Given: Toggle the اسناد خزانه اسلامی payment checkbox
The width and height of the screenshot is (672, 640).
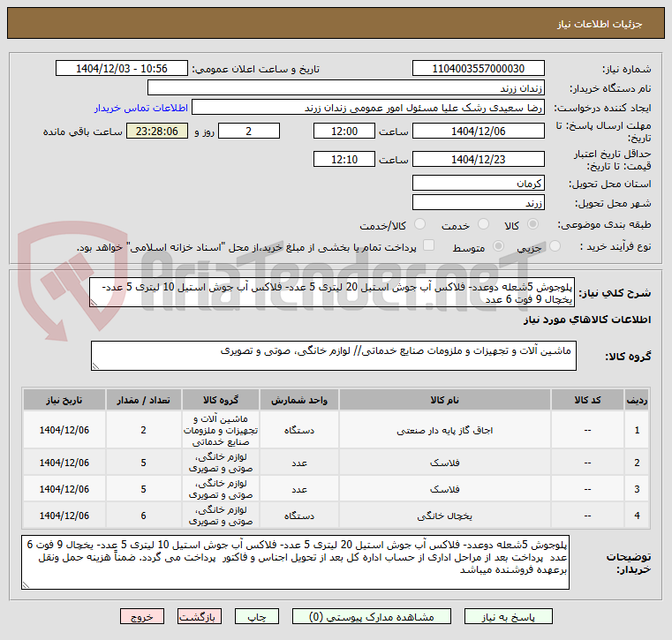Looking at the screenshot, I should (428, 245).
